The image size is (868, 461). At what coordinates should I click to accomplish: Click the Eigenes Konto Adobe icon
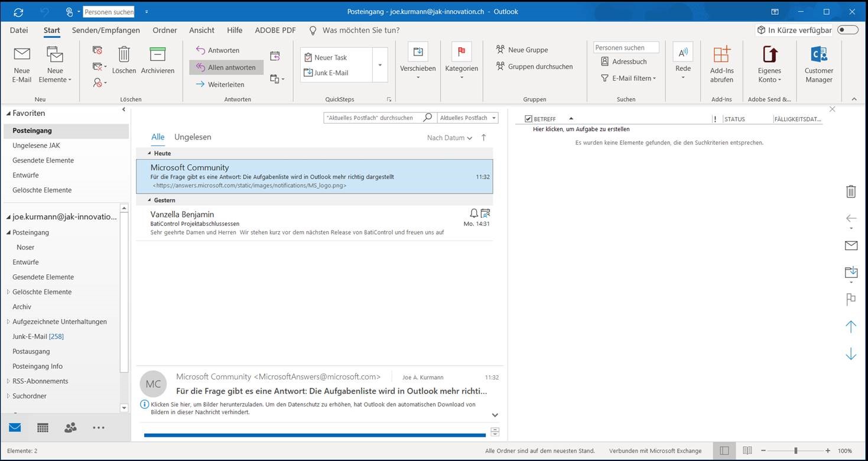pos(770,54)
